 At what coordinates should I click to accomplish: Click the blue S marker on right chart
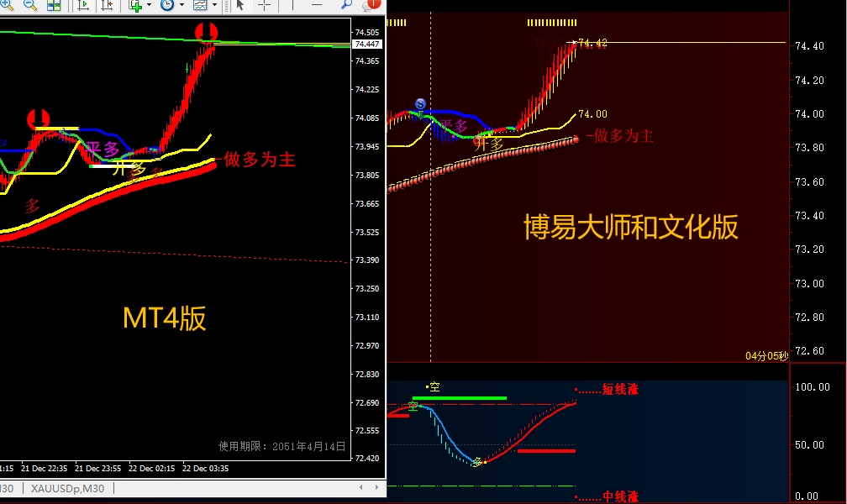420,103
